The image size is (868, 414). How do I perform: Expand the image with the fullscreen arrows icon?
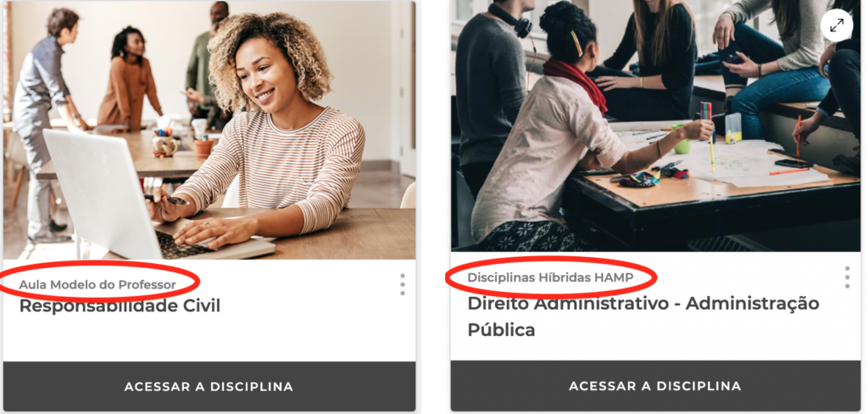click(837, 25)
